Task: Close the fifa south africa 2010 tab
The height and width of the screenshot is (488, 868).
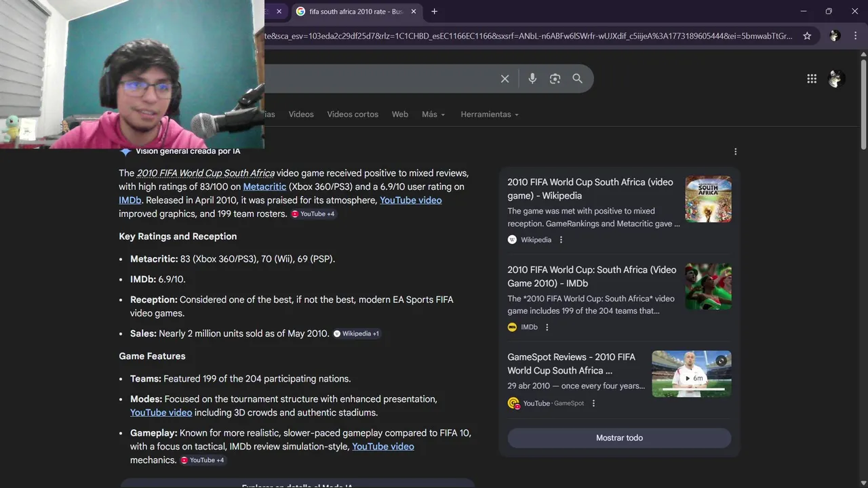Action: click(414, 12)
